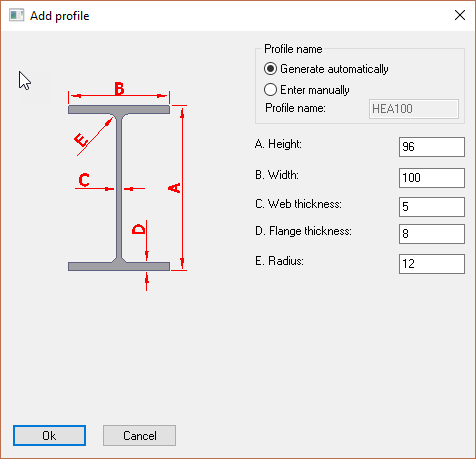Confirm with the Ok button

tap(49, 435)
